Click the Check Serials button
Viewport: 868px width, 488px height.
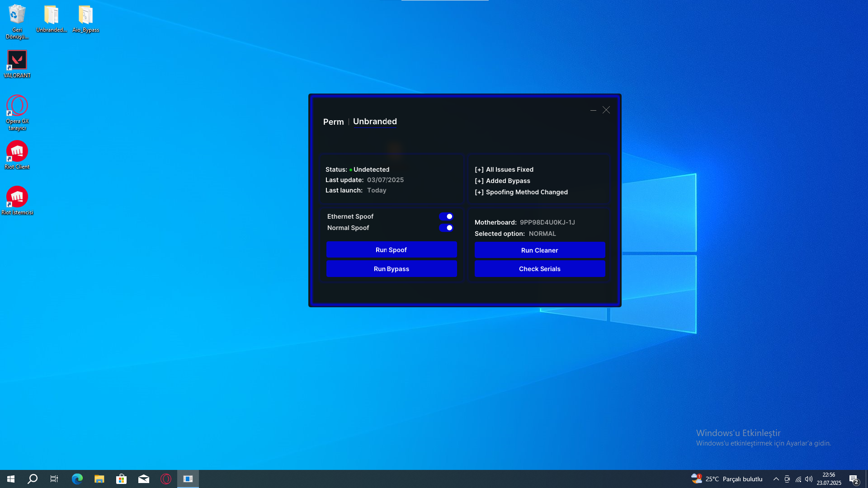click(539, 269)
